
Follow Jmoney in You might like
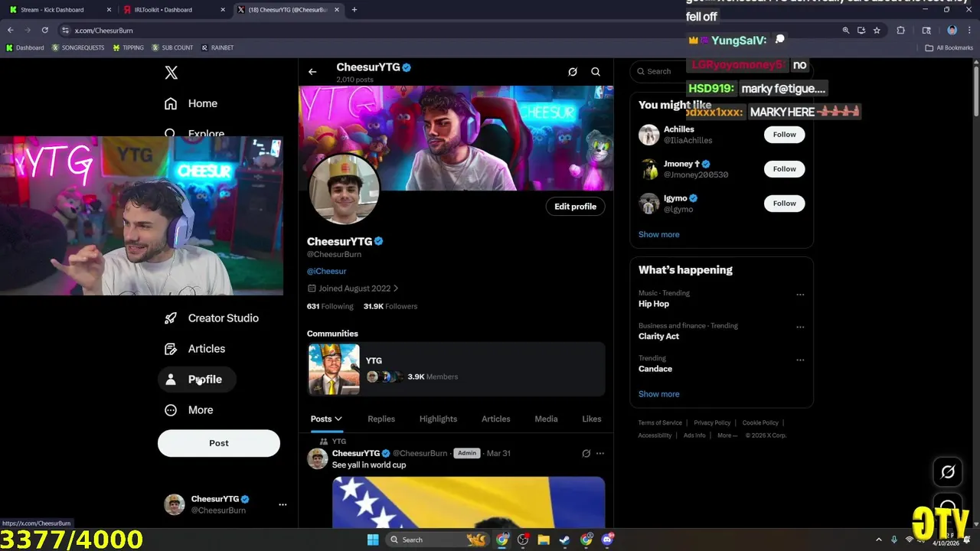click(x=784, y=169)
